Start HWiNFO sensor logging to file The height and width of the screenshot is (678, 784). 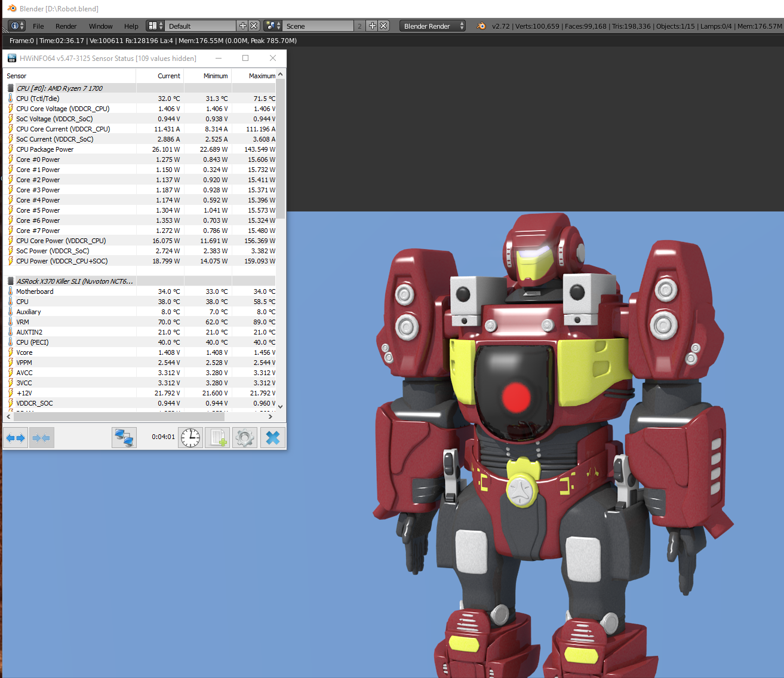tap(218, 438)
